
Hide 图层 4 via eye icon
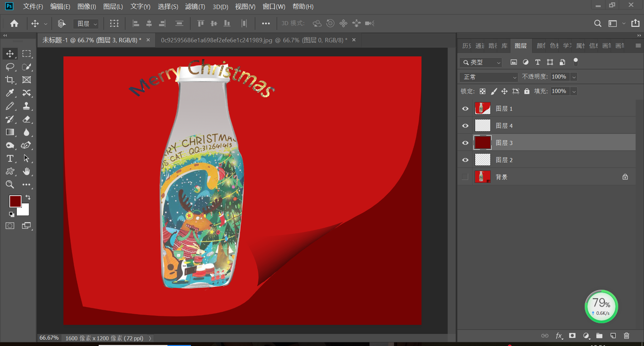465,126
